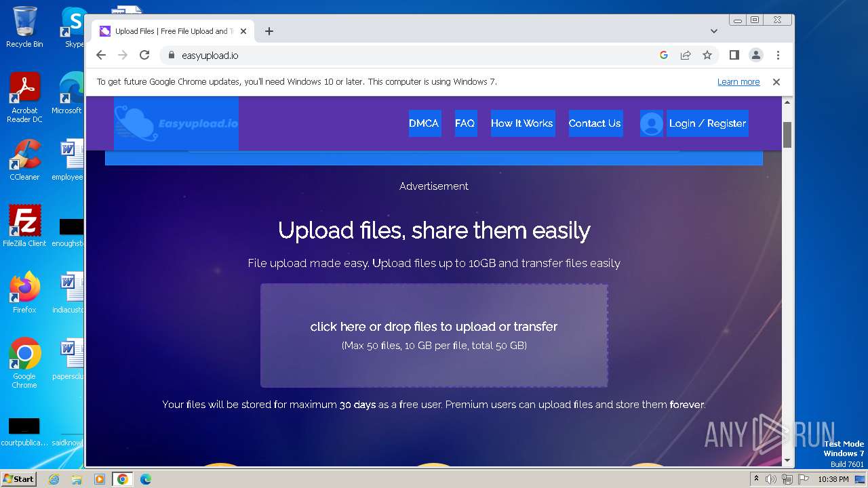Click the site lock icon in the address bar
Image resolution: width=868 pixels, height=488 pixels.
[171, 56]
